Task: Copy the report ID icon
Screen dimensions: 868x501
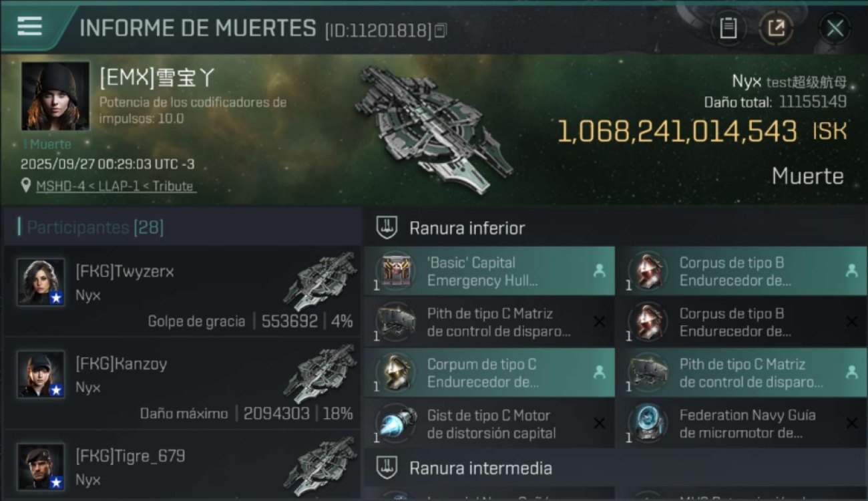Action: [440, 31]
